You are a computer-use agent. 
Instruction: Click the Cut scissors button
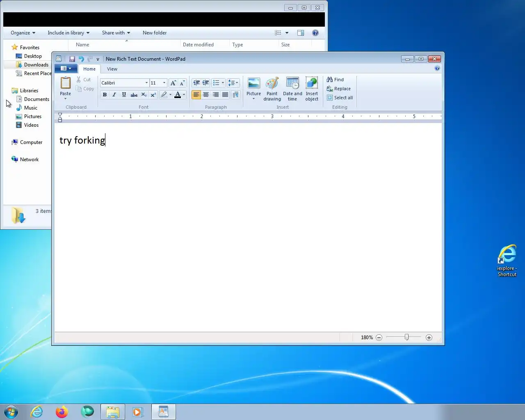click(84, 80)
